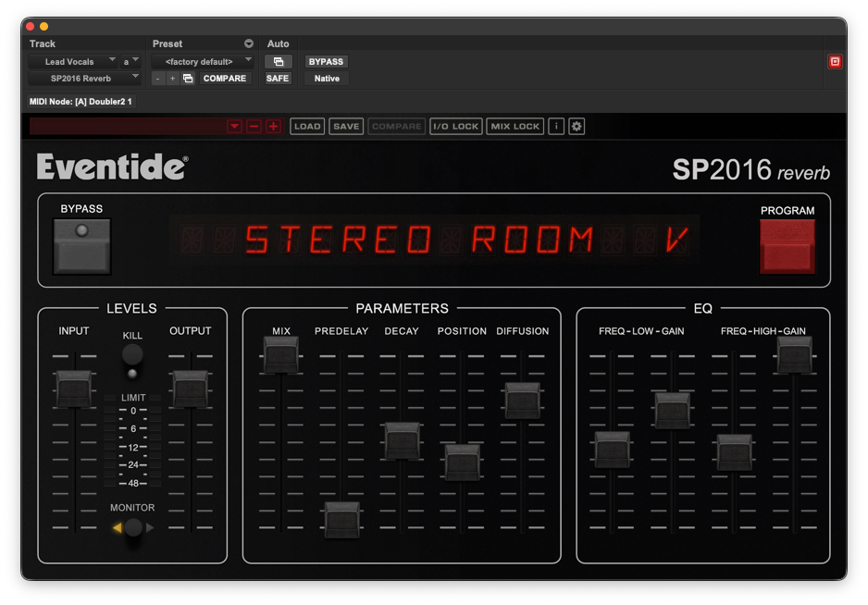Click the red plus icon for next preset
Screen dimensions: 868x605
coord(272,126)
